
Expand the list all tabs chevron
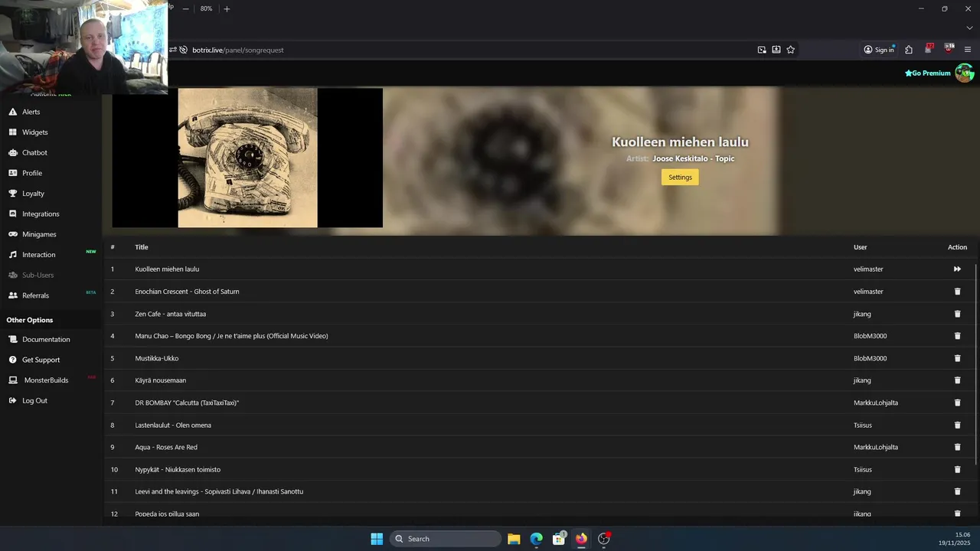click(x=969, y=28)
